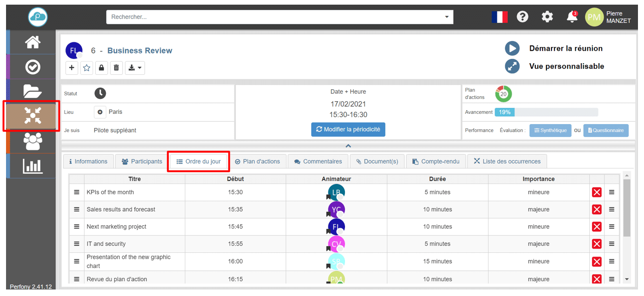Open the folder icon in sidebar
The width and height of the screenshot is (644, 296).
[33, 91]
